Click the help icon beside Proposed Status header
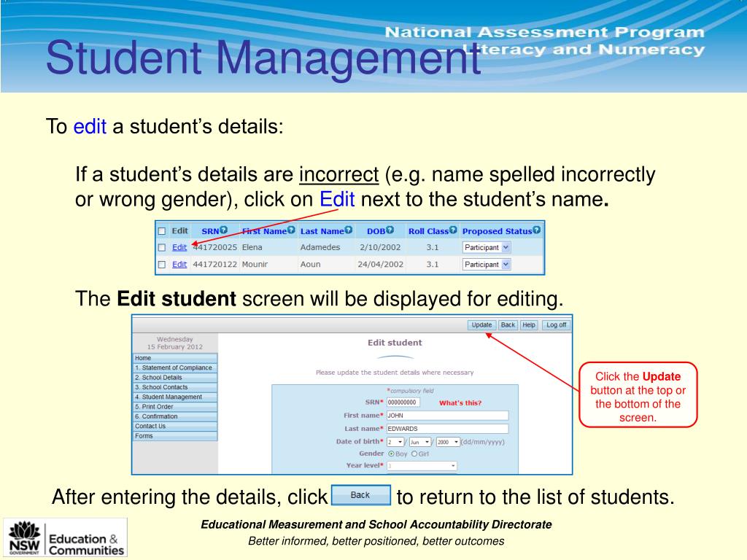 tap(536, 230)
